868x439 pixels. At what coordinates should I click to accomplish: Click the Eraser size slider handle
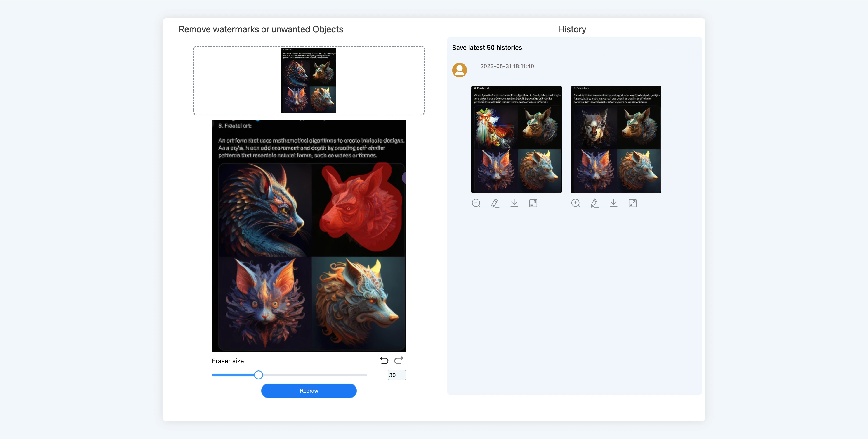click(258, 375)
